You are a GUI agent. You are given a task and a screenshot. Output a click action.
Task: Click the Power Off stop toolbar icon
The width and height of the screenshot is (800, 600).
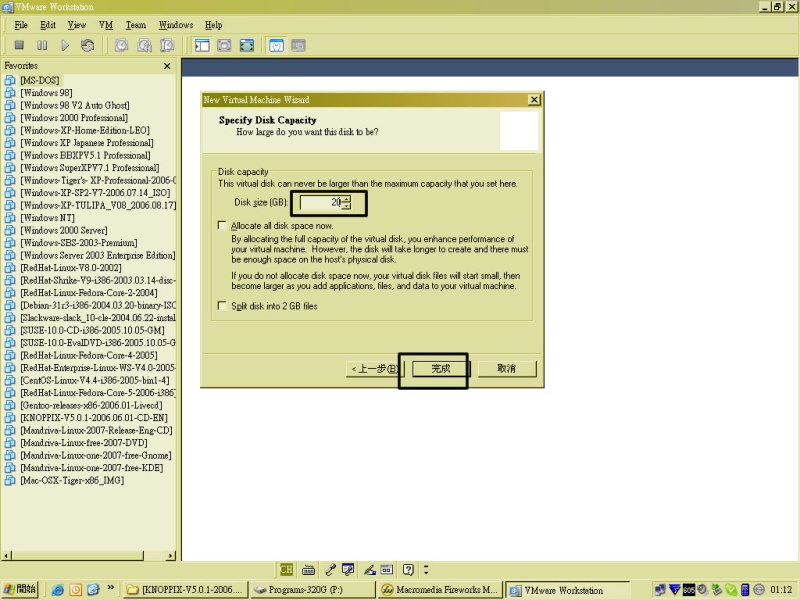[19, 45]
